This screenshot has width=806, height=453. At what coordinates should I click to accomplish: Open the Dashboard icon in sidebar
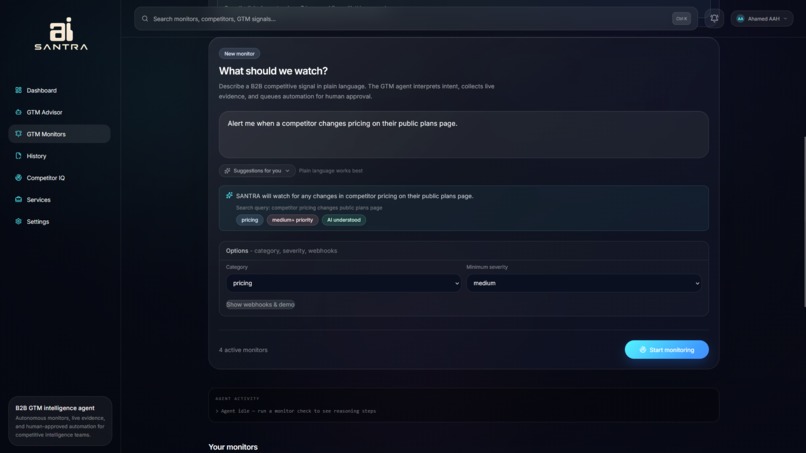(x=19, y=90)
